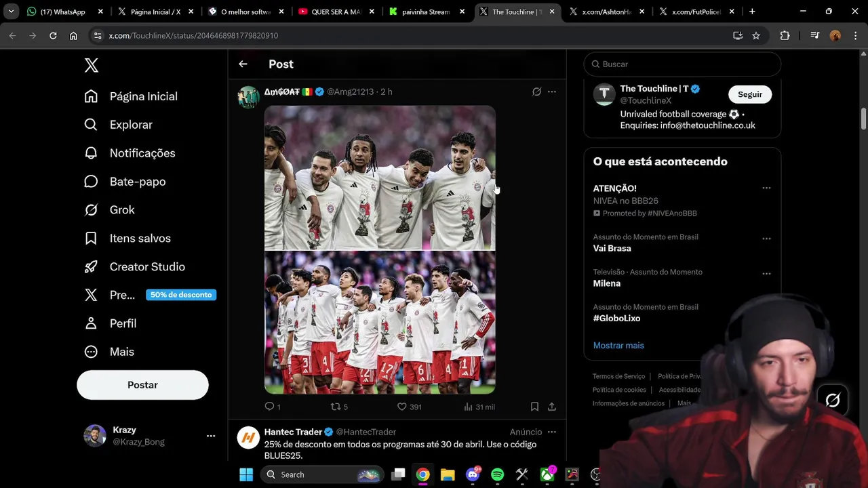Click the floating Grok button
The image size is (868, 488).
833,401
